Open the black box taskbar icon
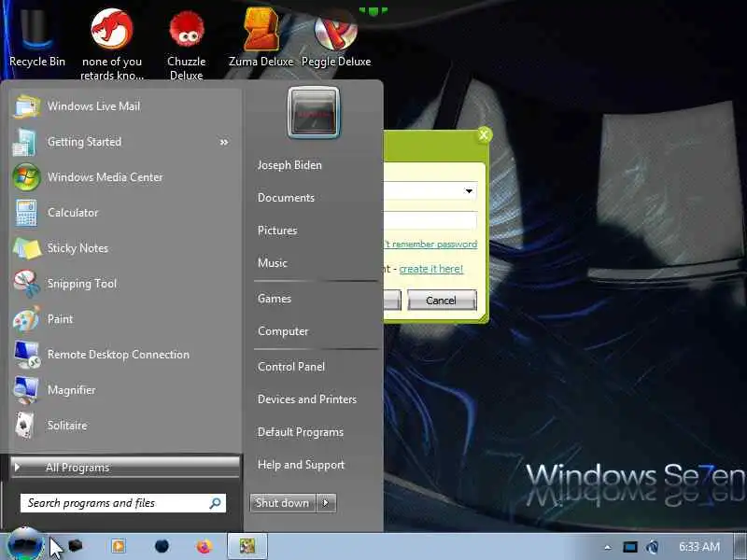Viewport: 747px width, 560px height. tap(75, 546)
